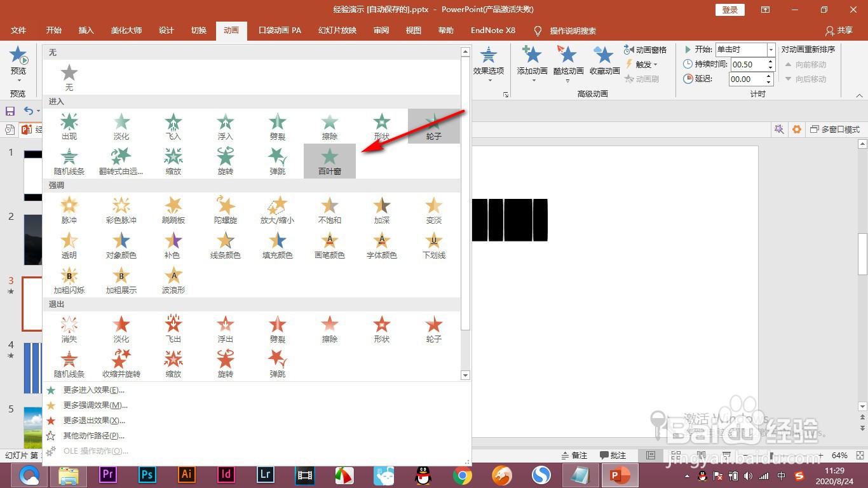868x488 pixels.
Task: Apply the 彩色脉冲 emphasis animation
Action: 121,210
